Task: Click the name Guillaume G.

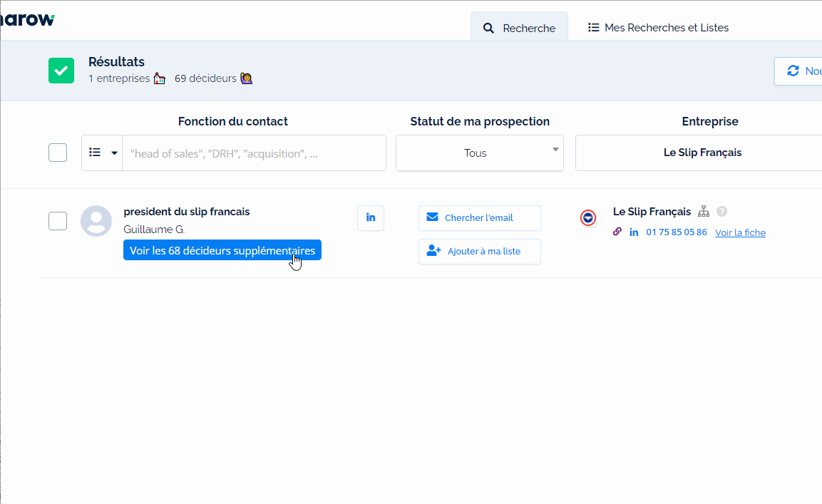Action: tap(154, 229)
